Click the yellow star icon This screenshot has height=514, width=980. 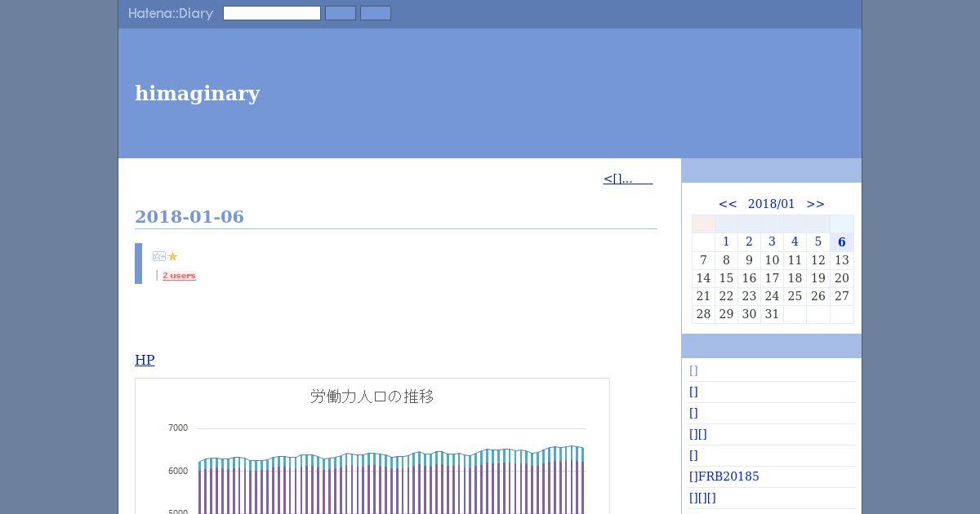coord(172,256)
